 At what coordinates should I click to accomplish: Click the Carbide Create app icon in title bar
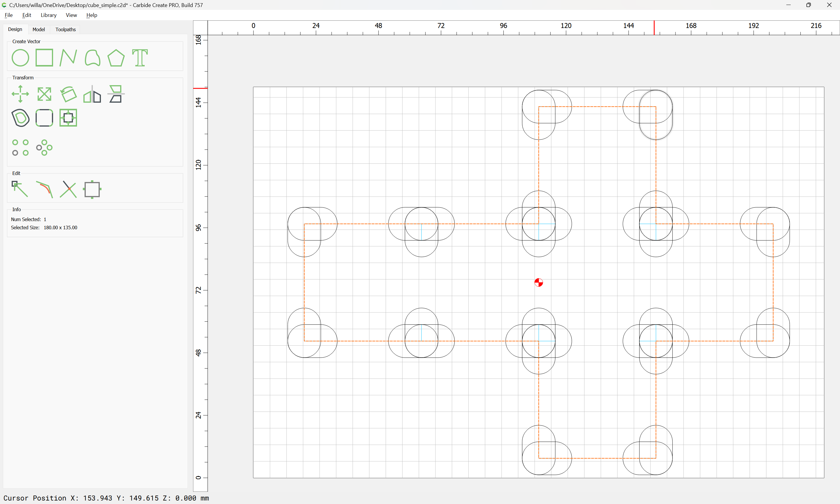point(4,5)
